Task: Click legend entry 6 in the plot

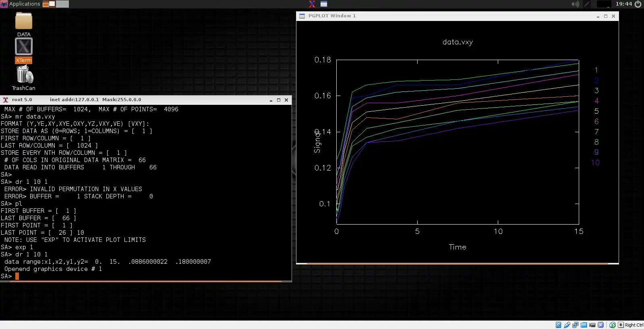Action: [x=596, y=121]
